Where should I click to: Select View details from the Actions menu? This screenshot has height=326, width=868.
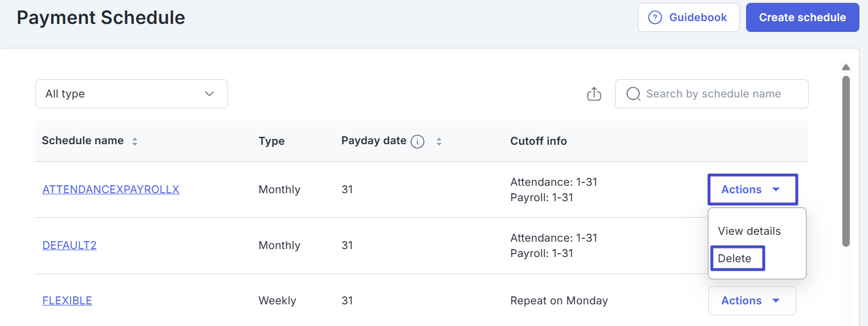(749, 231)
